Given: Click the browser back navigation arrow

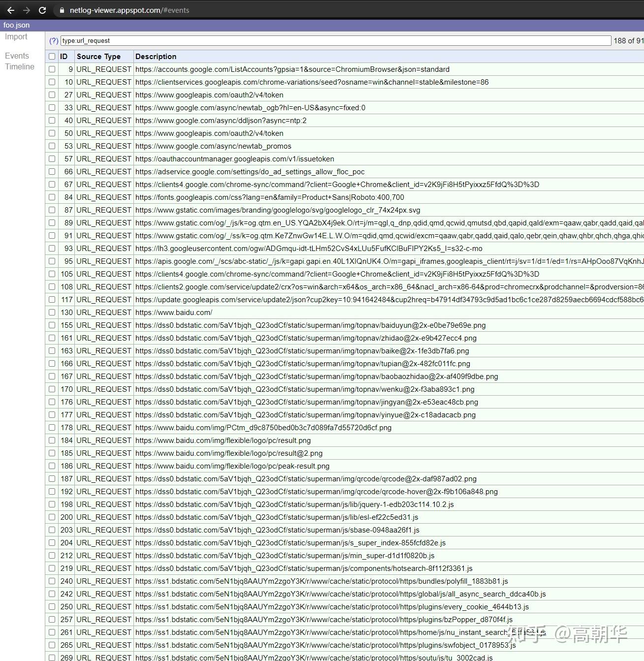Looking at the screenshot, I should click(11, 10).
